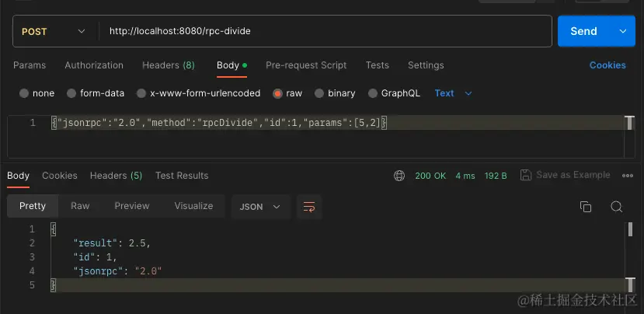Click line number 5 in response gutter
Screen dimensions: 644x314
pyautogui.click(x=32, y=285)
